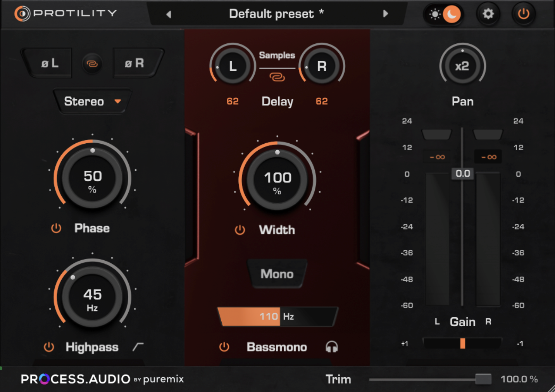Click the left channel trim handle
This screenshot has height=392, width=555.
[436, 135]
